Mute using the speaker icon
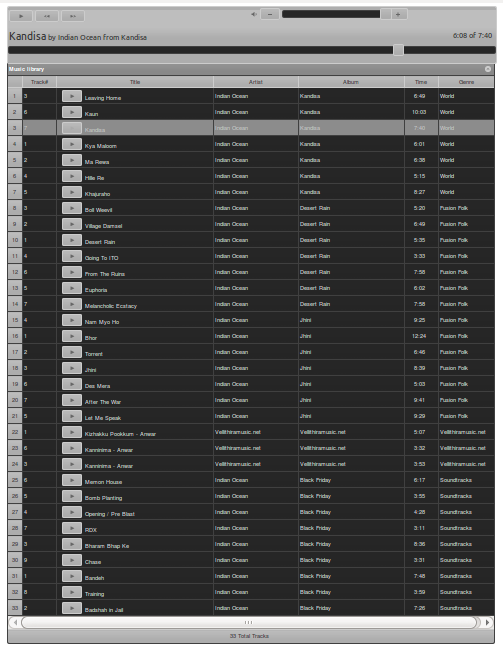 click(254, 15)
